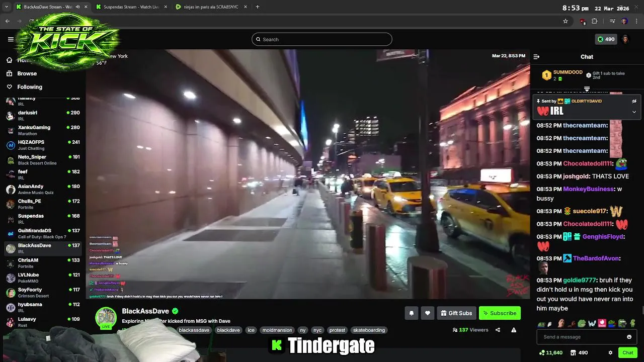The width and height of the screenshot is (644, 362).
Task: Follow the channel with the heart button
Action: [428, 313]
